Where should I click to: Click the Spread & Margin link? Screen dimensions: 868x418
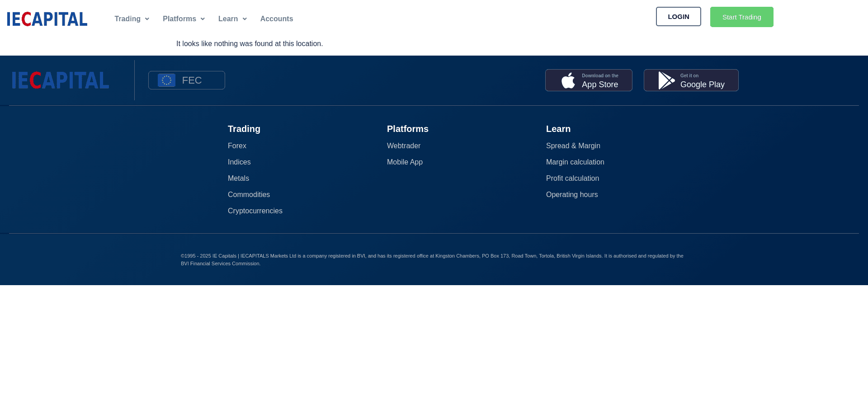coord(573,146)
